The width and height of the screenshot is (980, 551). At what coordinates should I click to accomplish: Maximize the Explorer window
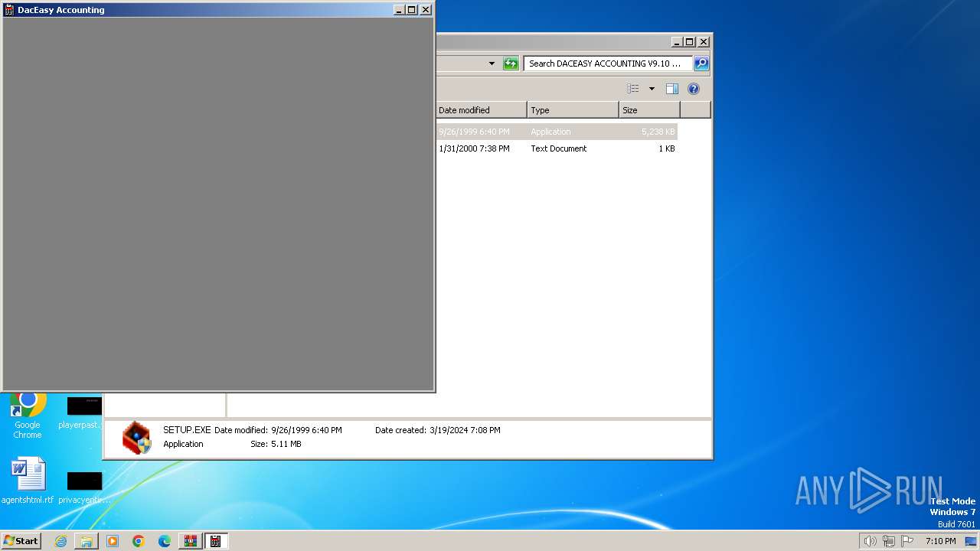tap(690, 42)
